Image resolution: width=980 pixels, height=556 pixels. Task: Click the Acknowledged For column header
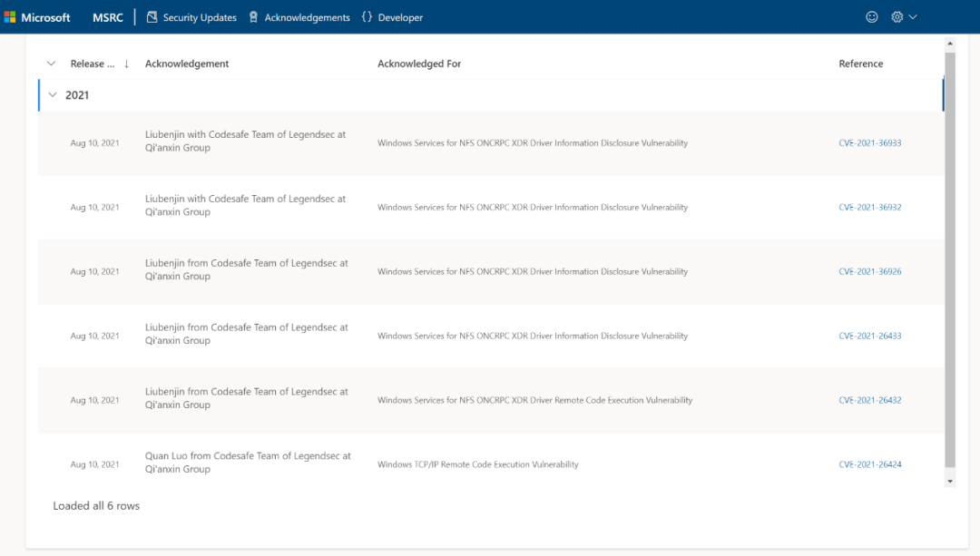[419, 63]
